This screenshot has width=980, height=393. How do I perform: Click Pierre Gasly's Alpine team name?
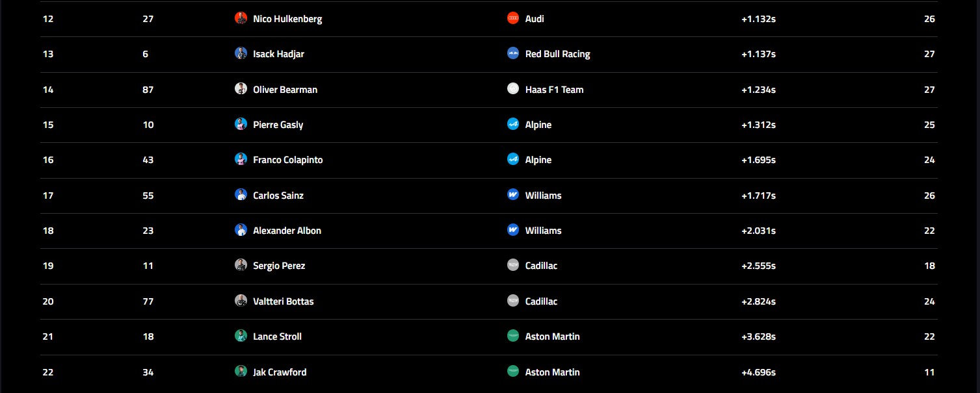pos(538,125)
